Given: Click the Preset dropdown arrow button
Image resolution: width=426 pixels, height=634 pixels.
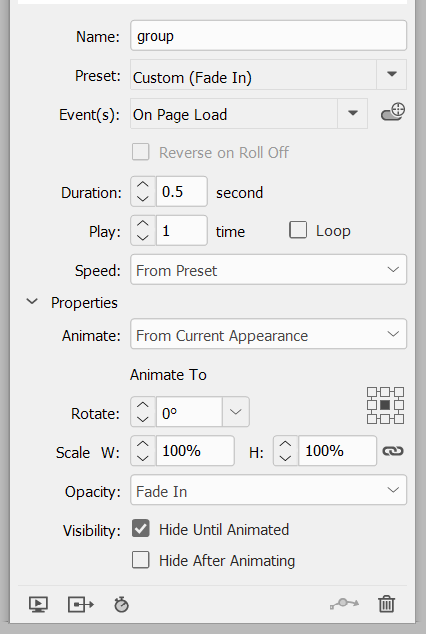Looking at the screenshot, I should (x=391, y=74).
